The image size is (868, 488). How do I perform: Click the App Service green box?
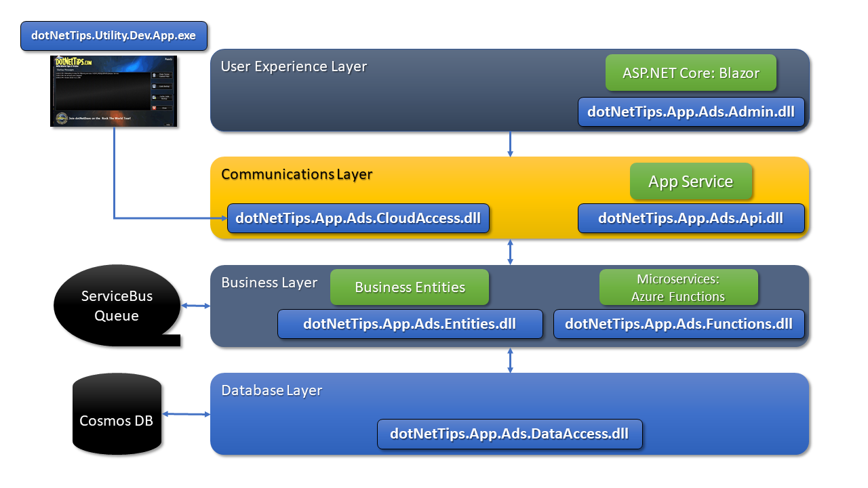[x=690, y=182]
